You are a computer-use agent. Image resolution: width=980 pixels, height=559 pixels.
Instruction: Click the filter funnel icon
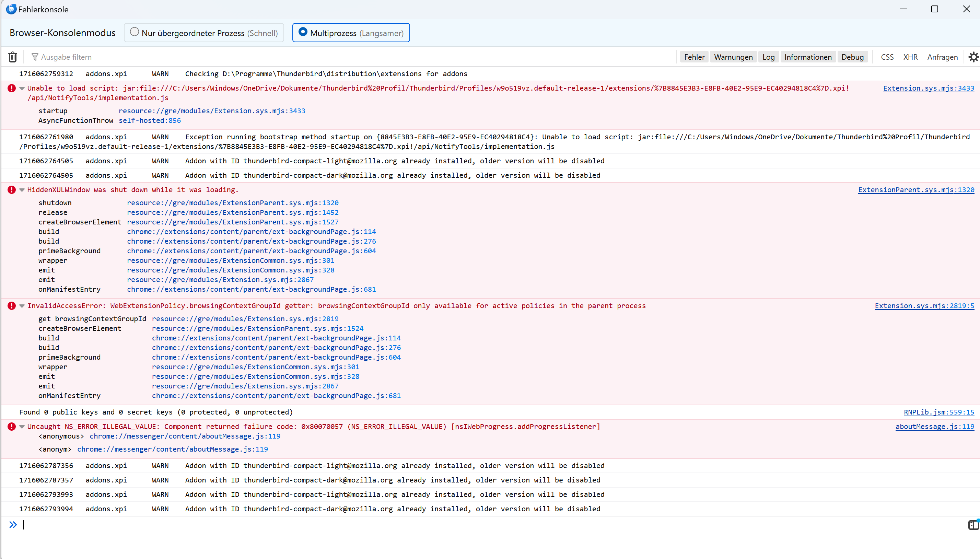pos(35,57)
